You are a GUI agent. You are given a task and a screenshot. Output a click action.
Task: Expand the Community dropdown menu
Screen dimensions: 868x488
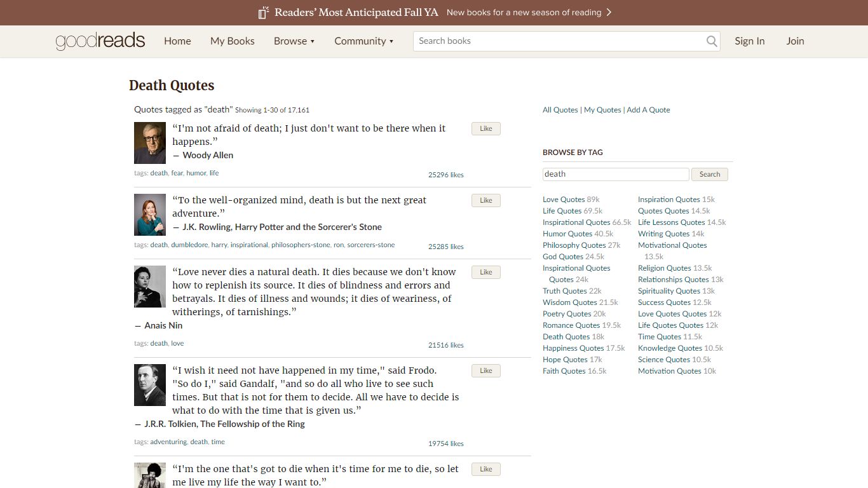(x=364, y=41)
